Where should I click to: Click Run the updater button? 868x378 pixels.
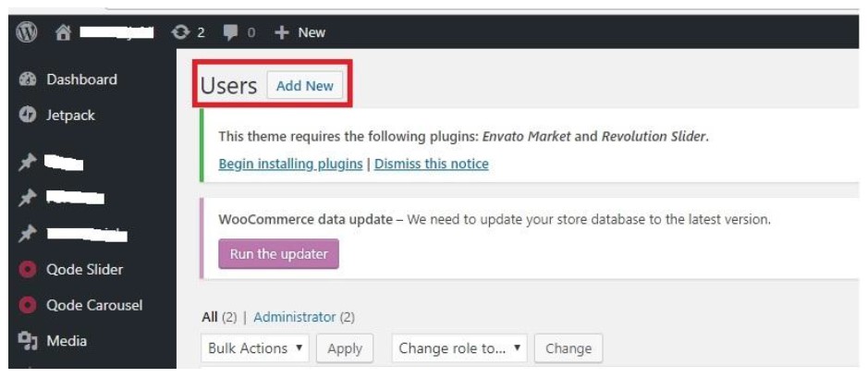(278, 254)
